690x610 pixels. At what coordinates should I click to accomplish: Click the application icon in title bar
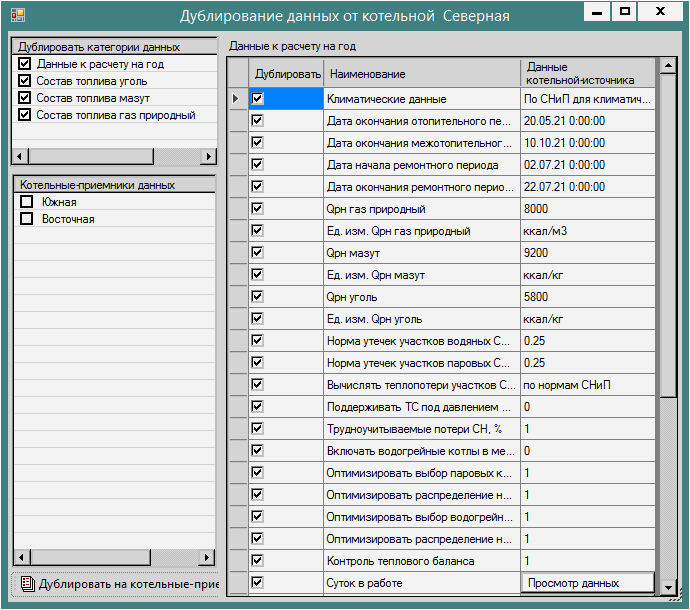(17, 16)
